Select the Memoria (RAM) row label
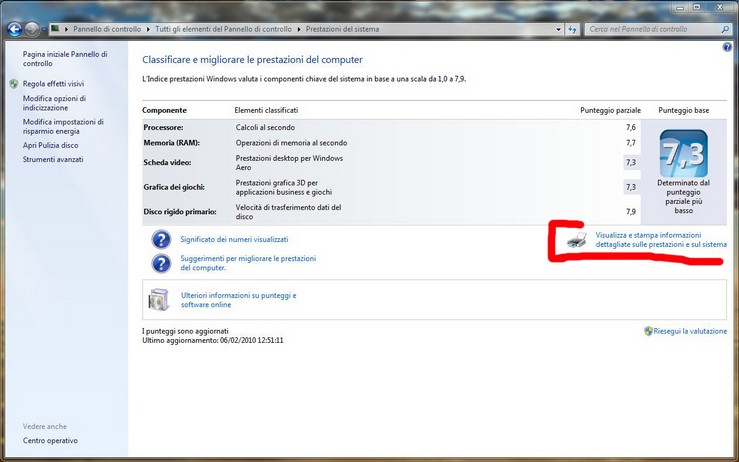The width and height of the screenshot is (739, 462). pyautogui.click(x=172, y=143)
